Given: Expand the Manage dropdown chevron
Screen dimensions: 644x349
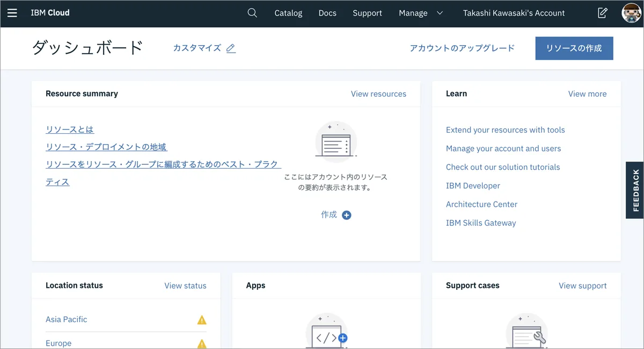Looking at the screenshot, I should pos(440,13).
